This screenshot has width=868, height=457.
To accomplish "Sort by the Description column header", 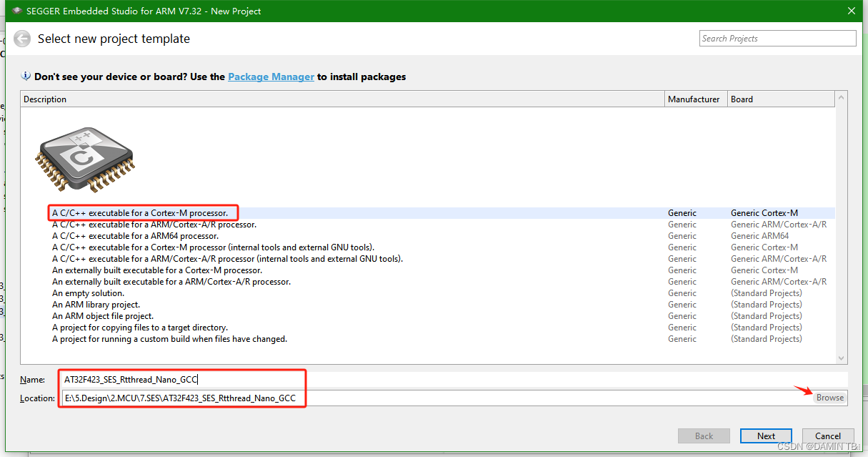I will [x=342, y=99].
